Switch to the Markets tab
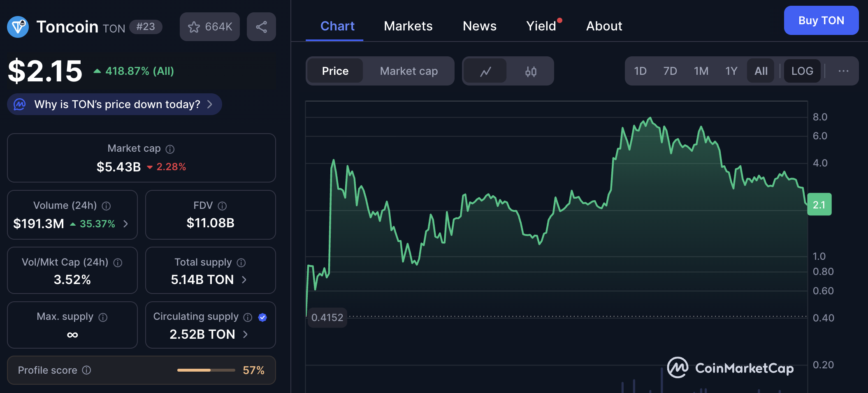The image size is (868, 393). 408,26
